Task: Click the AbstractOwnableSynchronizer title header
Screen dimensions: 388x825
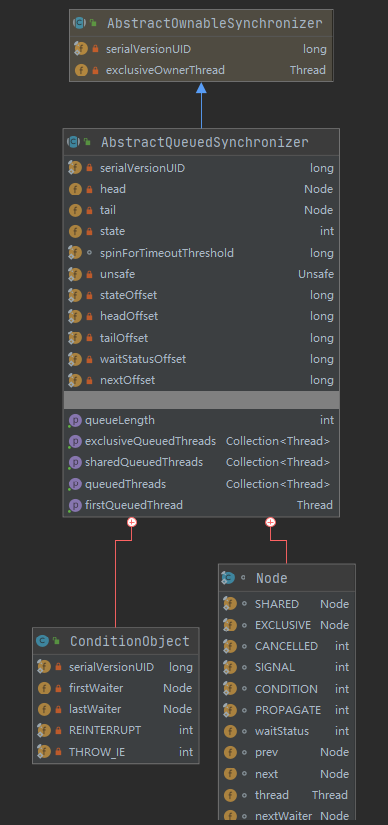Action: (201, 23)
